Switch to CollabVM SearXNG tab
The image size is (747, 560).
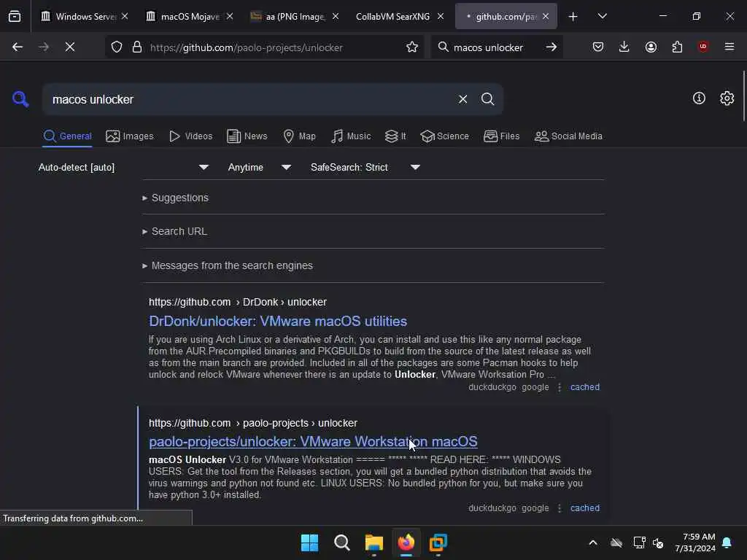[x=392, y=16]
